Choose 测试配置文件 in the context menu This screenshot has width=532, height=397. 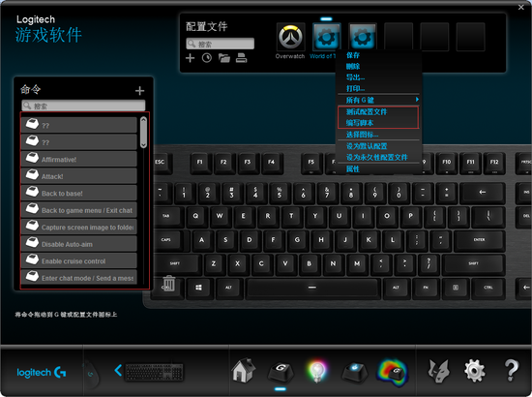point(367,111)
